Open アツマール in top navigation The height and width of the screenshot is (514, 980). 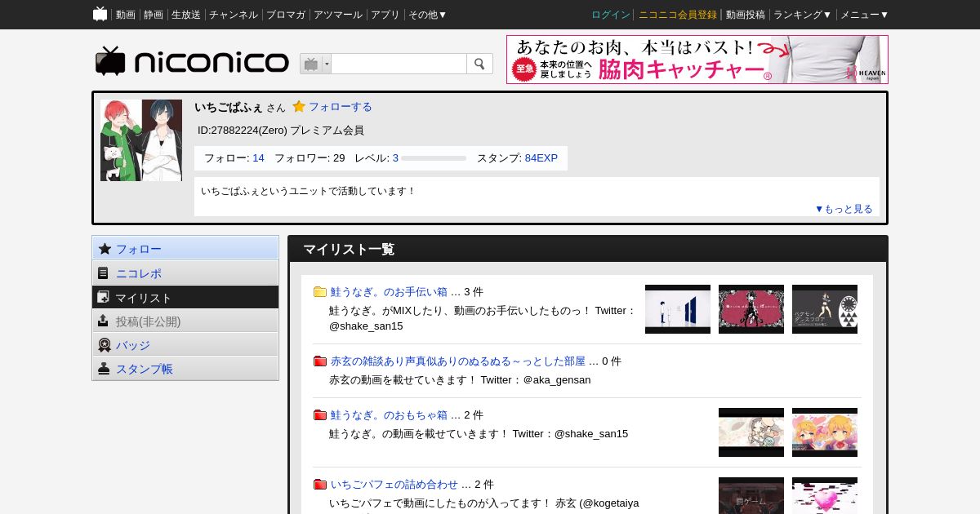pos(338,15)
